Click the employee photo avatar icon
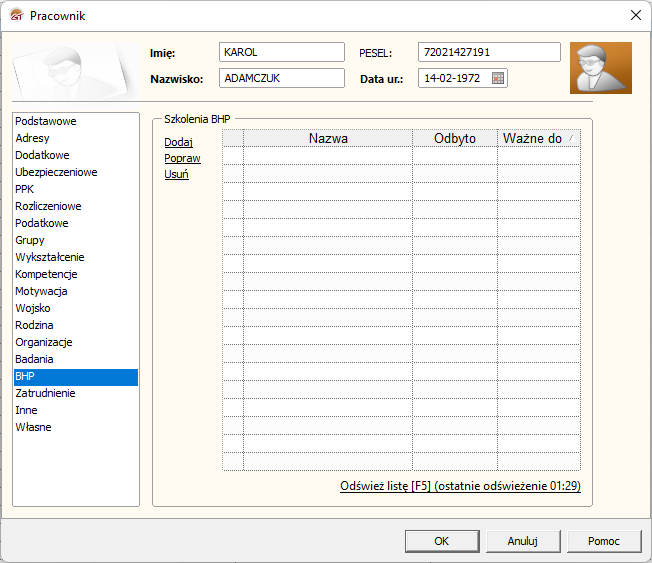Viewport: 652px width, 563px height. click(600, 68)
